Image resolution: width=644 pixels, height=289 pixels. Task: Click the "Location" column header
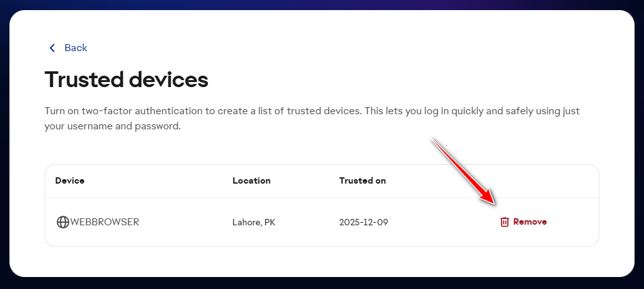pos(251,180)
